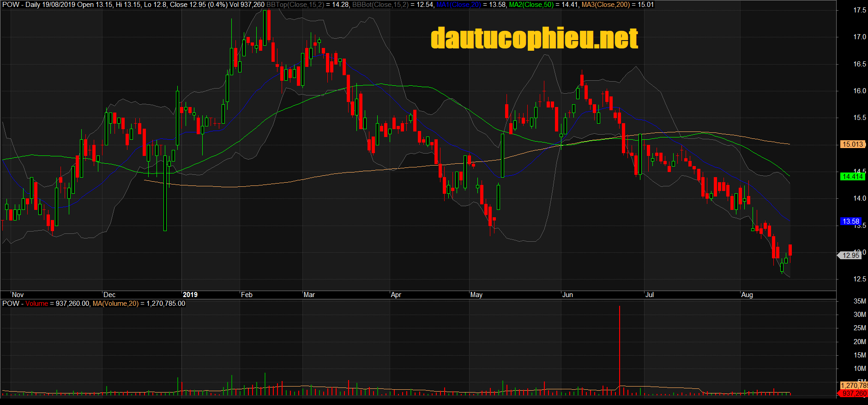The height and width of the screenshot is (405, 868).
Task: Click the 17.5 price axis label
Action: click(x=859, y=10)
